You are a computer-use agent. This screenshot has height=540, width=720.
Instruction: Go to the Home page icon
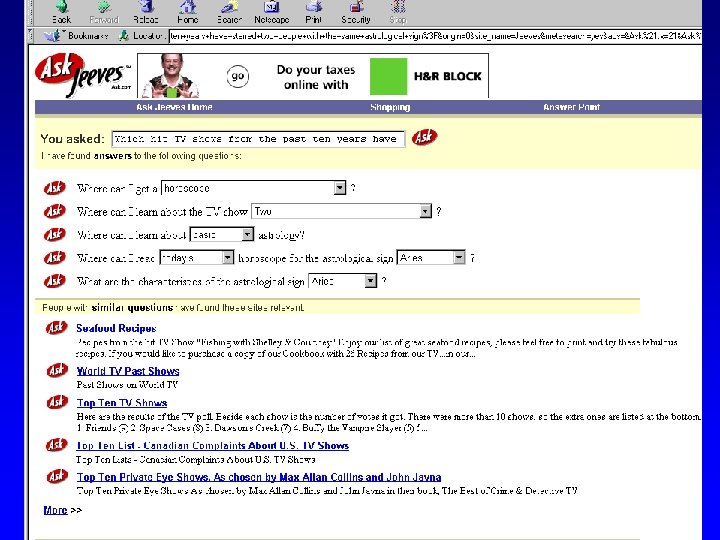[x=187, y=12]
